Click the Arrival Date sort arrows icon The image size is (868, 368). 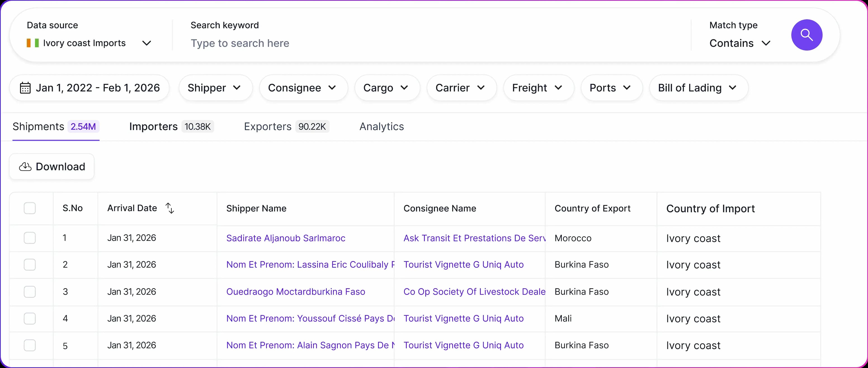coord(170,208)
